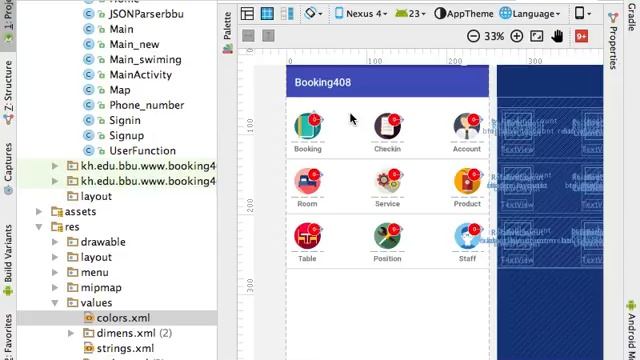Click the 33% zoom level

(494, 36)
